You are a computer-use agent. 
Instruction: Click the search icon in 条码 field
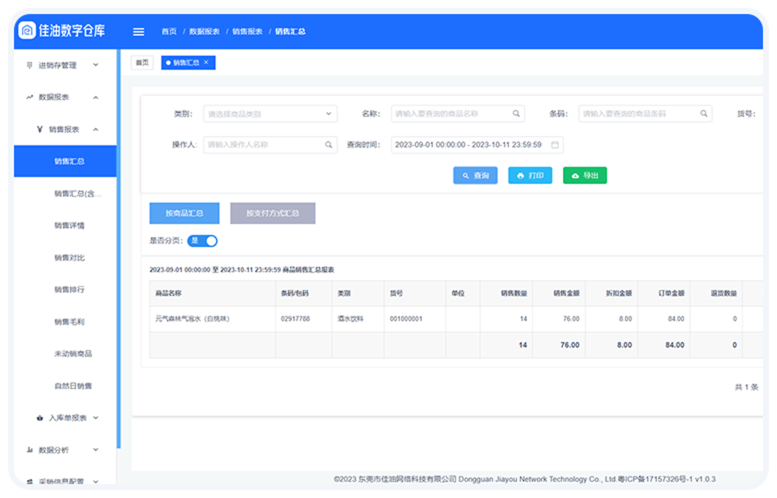coord(704,114)
